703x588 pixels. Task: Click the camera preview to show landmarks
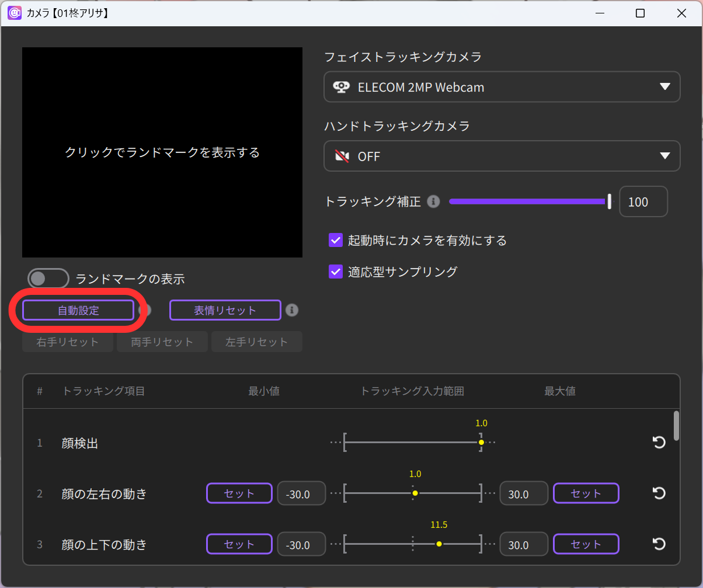coord(162,152)
